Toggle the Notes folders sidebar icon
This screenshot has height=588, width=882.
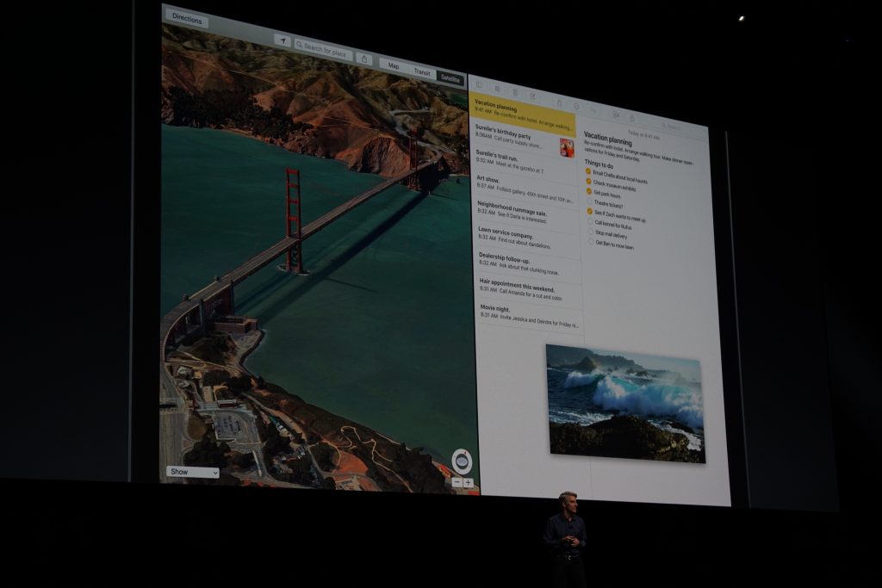[479, 85]
